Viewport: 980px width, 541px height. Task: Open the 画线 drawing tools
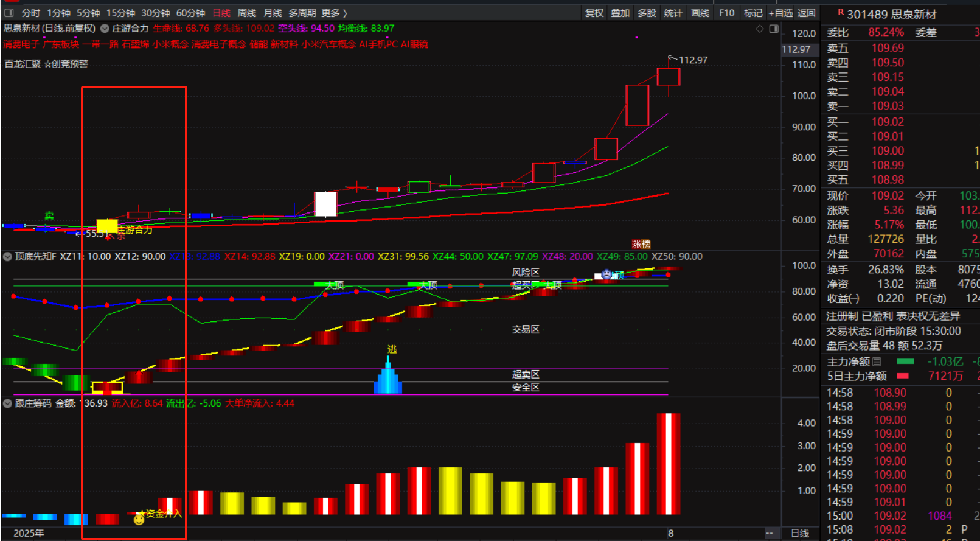(700, 13)
